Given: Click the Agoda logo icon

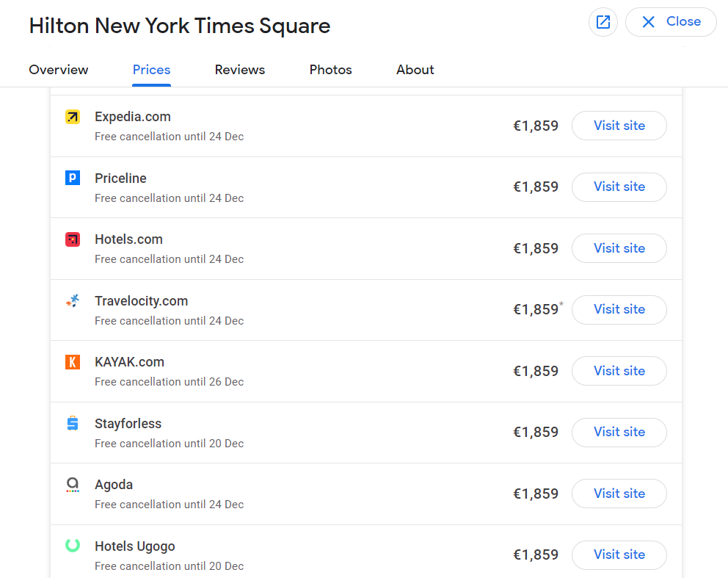Looking at the screenshot, I should click(73, 485).
